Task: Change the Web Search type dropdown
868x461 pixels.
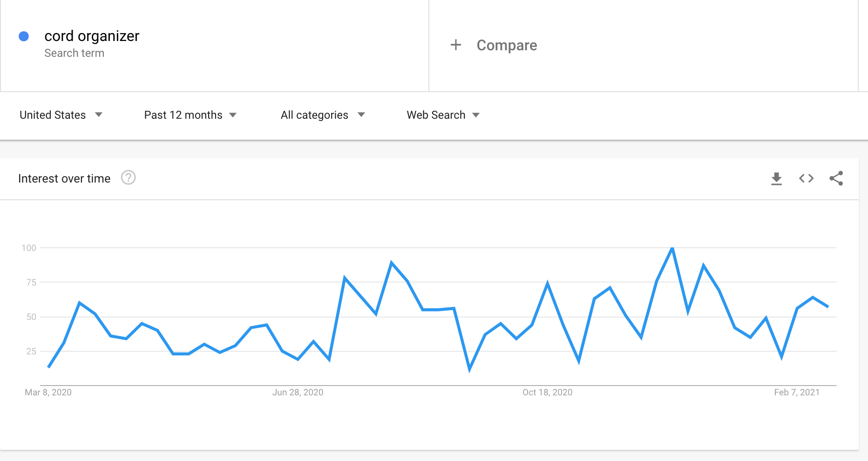Action: tap(442, 115)
